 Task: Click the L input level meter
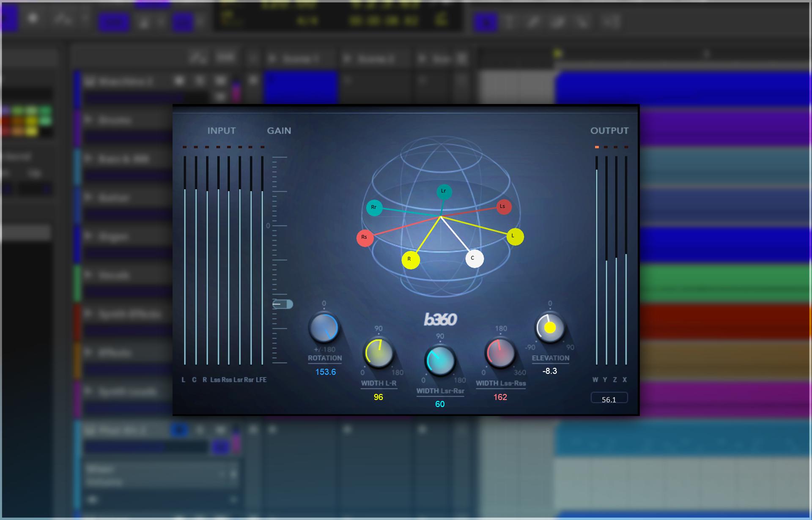(x=185, y=260)
